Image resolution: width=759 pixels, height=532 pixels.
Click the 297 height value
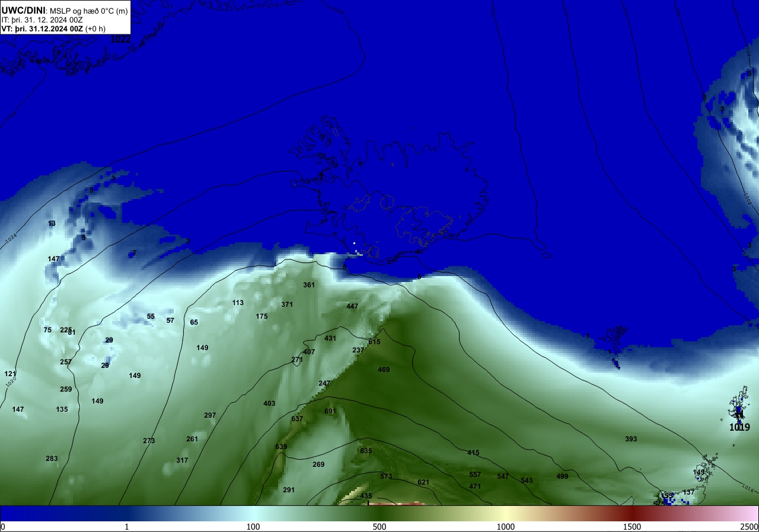tap(210, 415)
